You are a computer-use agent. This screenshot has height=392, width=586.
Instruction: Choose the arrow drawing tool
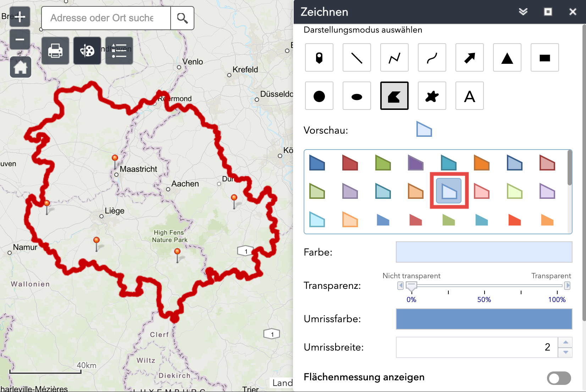(469, 58)
